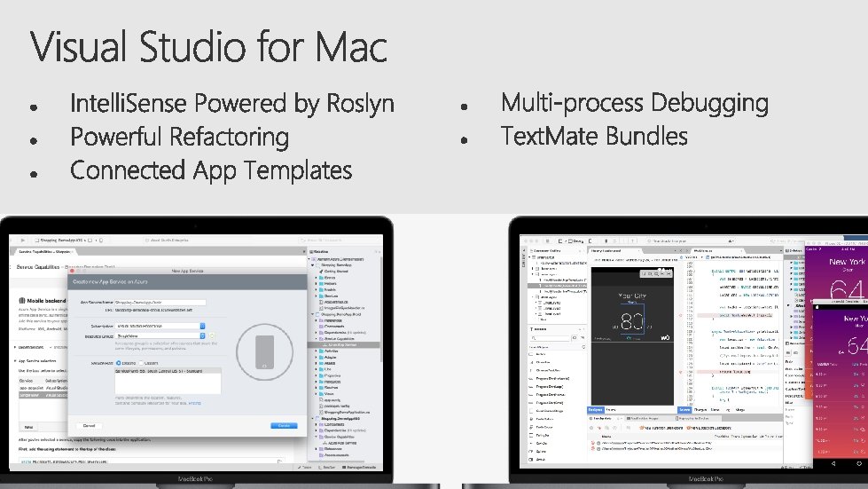Switch to the Designer view tab below the layout
This screenshot has width=868, height=489.
pyautogui.click(x=596, y=410)
